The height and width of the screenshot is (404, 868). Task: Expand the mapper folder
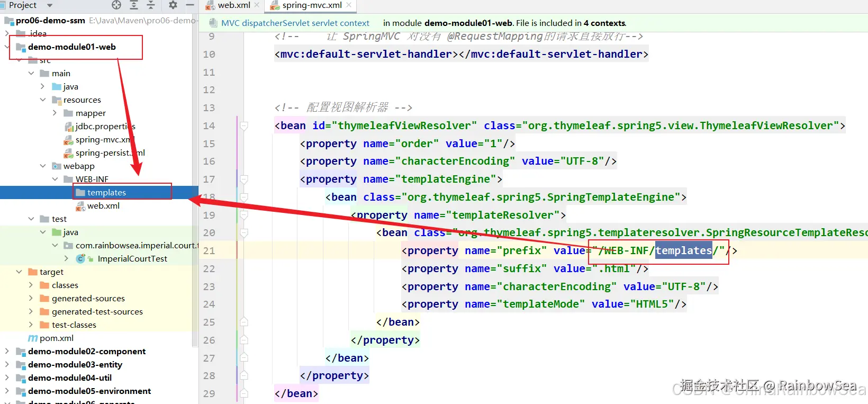pyautogui.click(x=55, y=113)
